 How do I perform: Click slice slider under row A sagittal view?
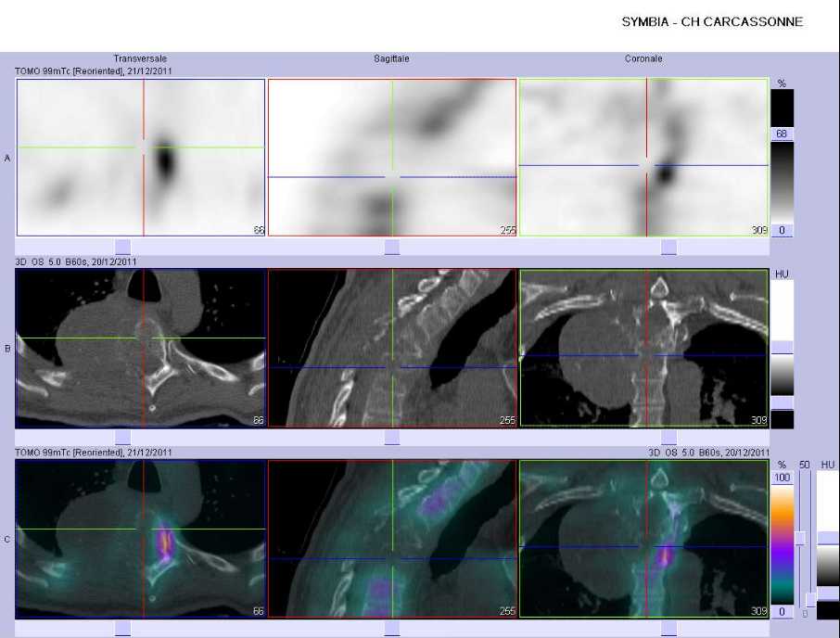click(392, 247)
